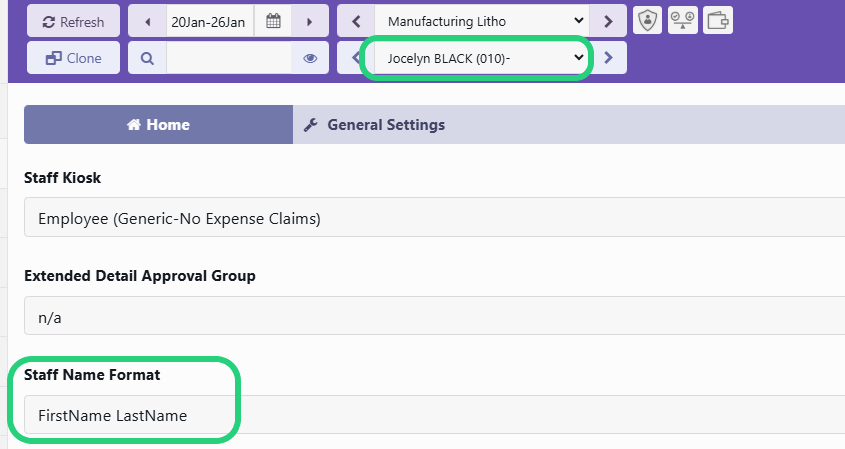845x449 pixels.
Task: Toggle the eye visibility icon beside search
Action: 310,58
